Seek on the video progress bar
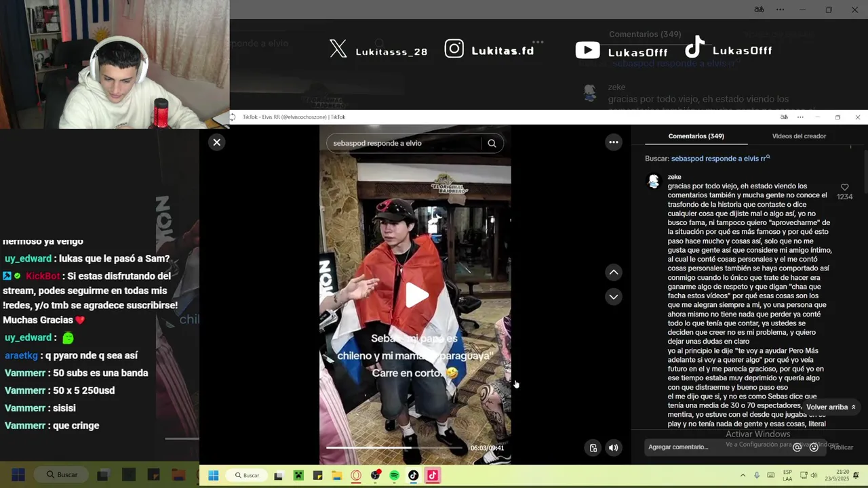This screenshot has height=488, width=868. click(x=395, y=448)
